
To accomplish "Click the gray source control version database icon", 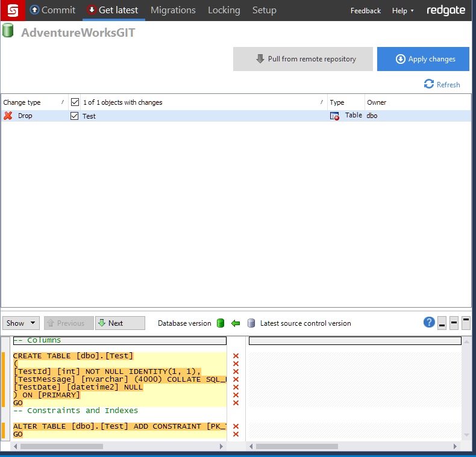I will (251, 323).
